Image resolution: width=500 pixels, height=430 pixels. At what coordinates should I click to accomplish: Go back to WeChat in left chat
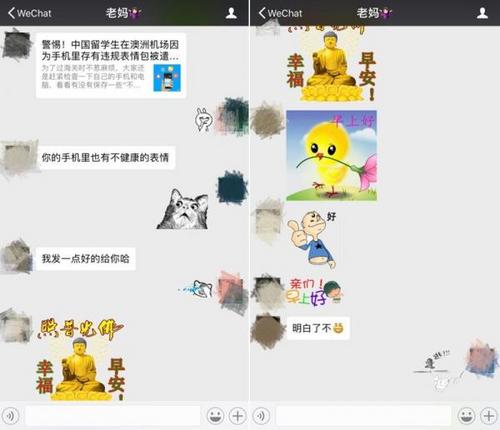point(30,13)
